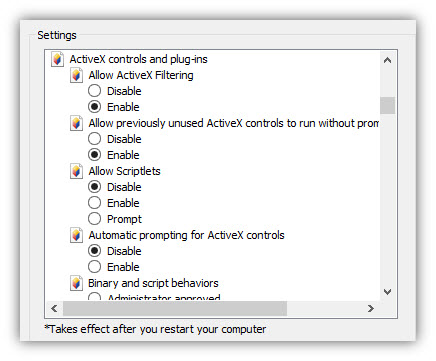This screenshot has width=436, height=361.
Task: Select Disable under Allow ActiveX Filtering
Action: [x=95, y=91]
